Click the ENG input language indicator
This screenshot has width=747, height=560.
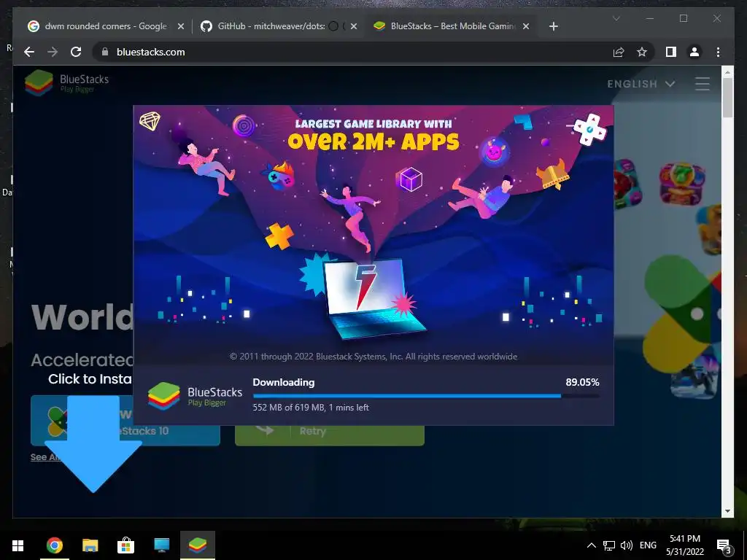(648, 545)
